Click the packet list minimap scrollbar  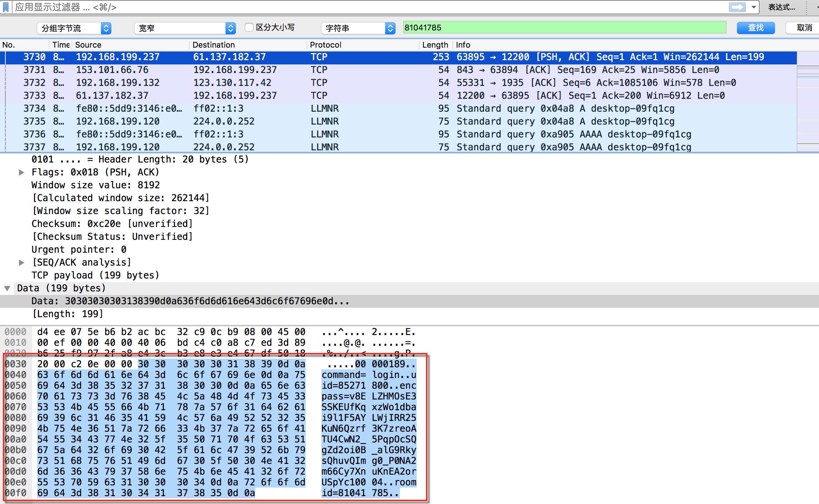pyautogui.click(x=808, y=102)
